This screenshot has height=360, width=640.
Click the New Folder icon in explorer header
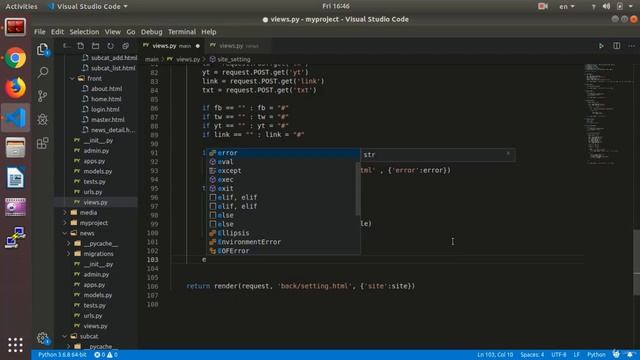(96, 46)
